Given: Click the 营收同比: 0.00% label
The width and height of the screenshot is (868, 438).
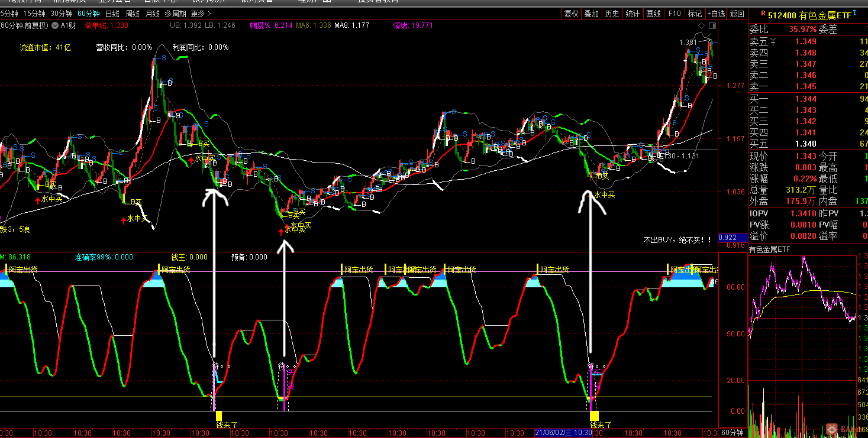Looking at the screenshot, I should (124, 47).
